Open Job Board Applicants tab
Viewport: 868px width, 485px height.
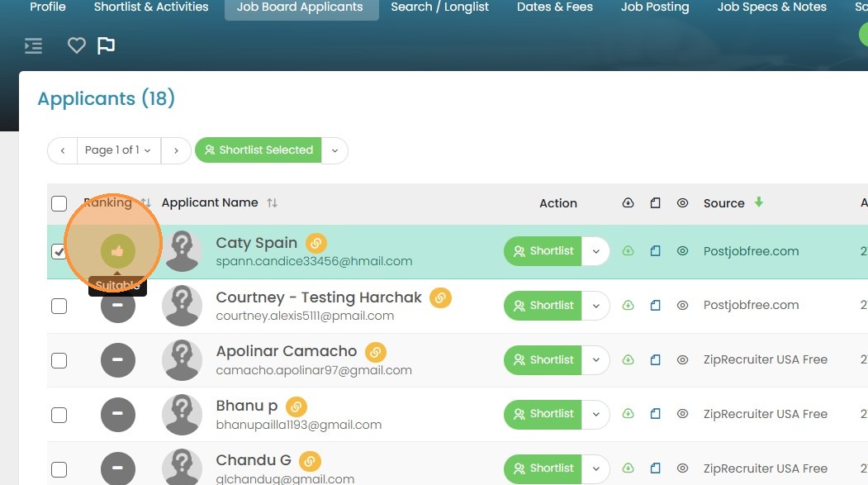coord(300,7)
